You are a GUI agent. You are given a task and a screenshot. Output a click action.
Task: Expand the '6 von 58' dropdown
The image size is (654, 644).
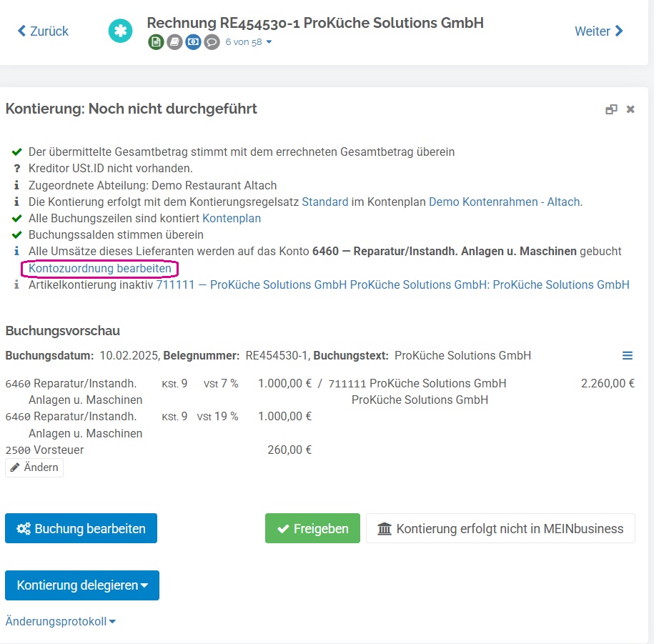click(x=249, y=42)
